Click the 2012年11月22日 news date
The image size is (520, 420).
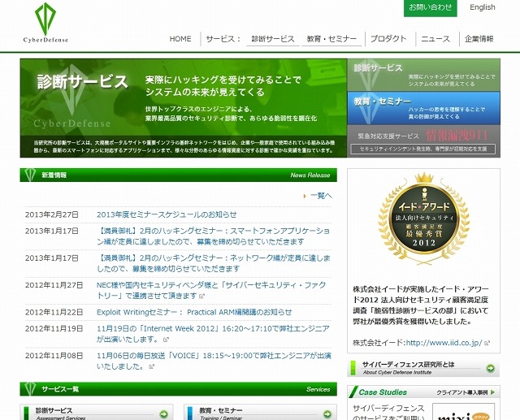pos(54,312)
